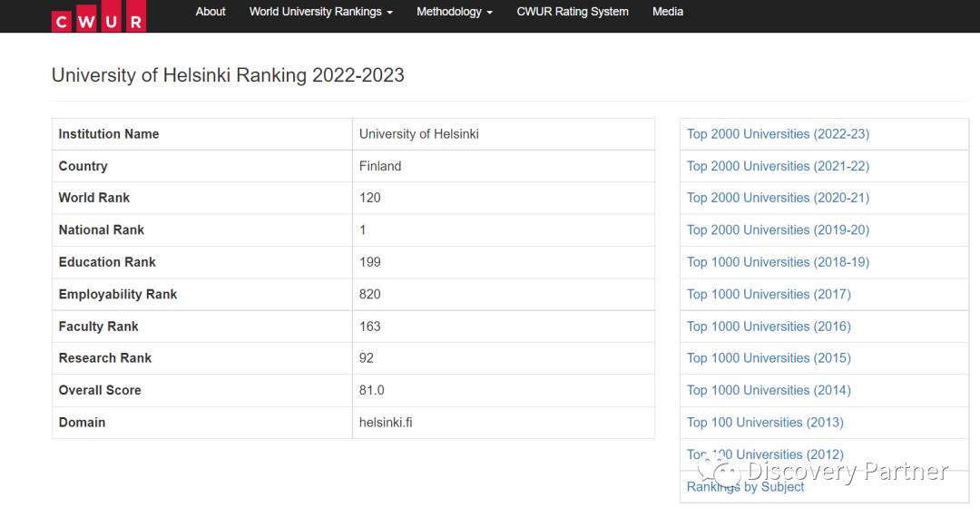The height and width of the screenshot is (517, 980).
Task: Click the Finland value cell
Action: pos(504,166)
